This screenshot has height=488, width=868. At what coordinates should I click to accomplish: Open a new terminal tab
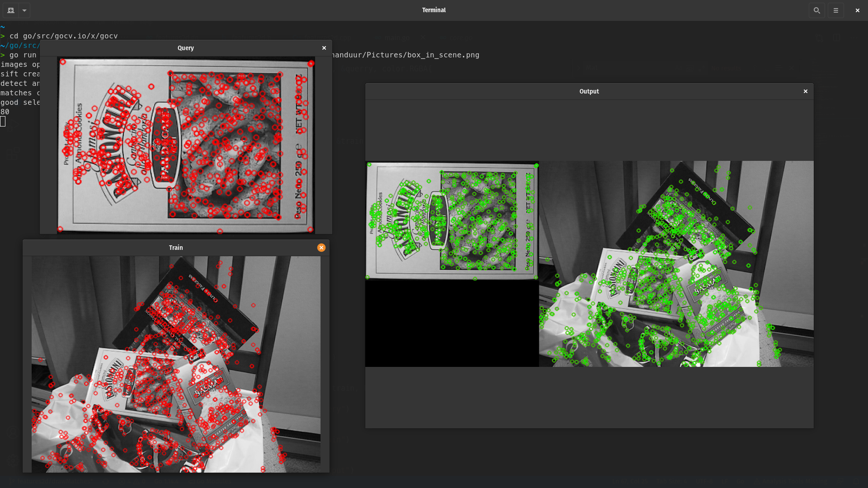click(11, 10)
